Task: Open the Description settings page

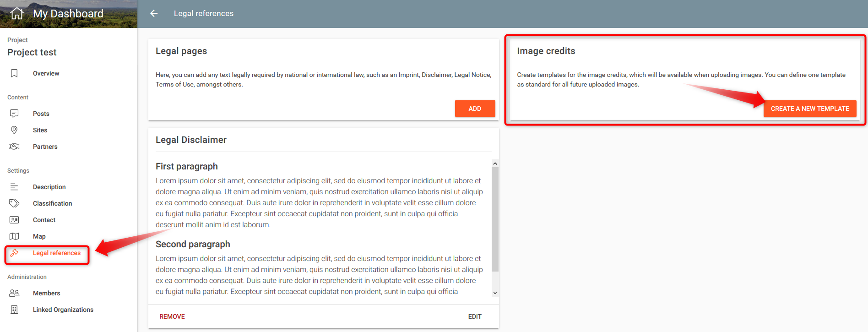Action: click(49, 187)
